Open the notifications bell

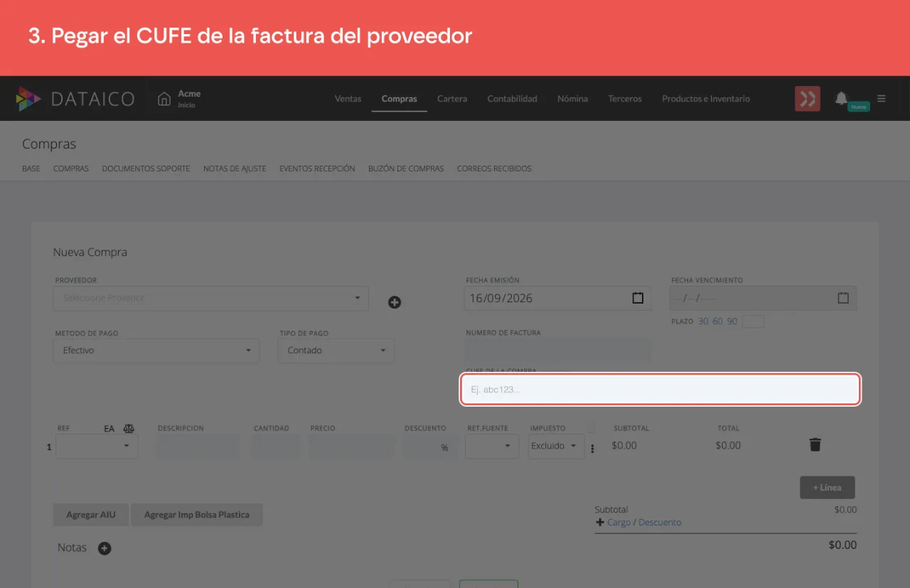841,98
